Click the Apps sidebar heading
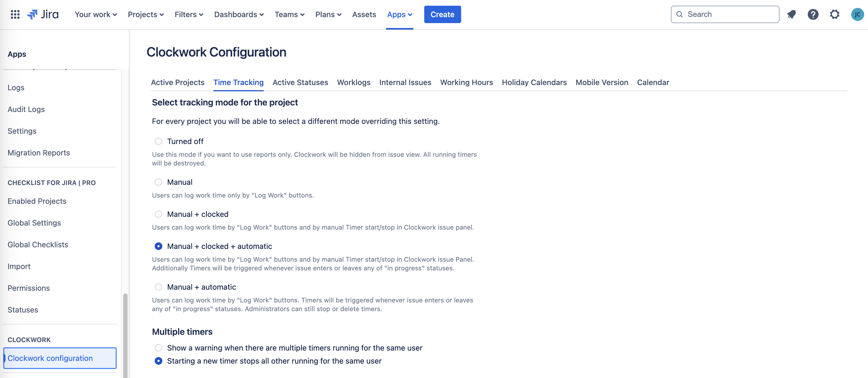Screen dimensions: 868x378 pos(17,54)
